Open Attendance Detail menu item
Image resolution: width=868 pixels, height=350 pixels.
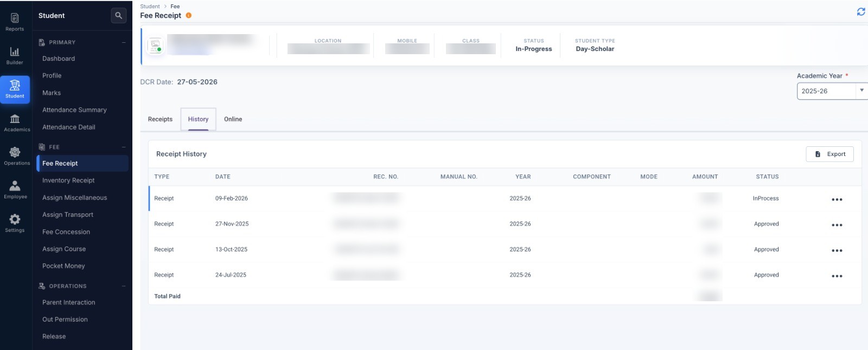point(69,127)
